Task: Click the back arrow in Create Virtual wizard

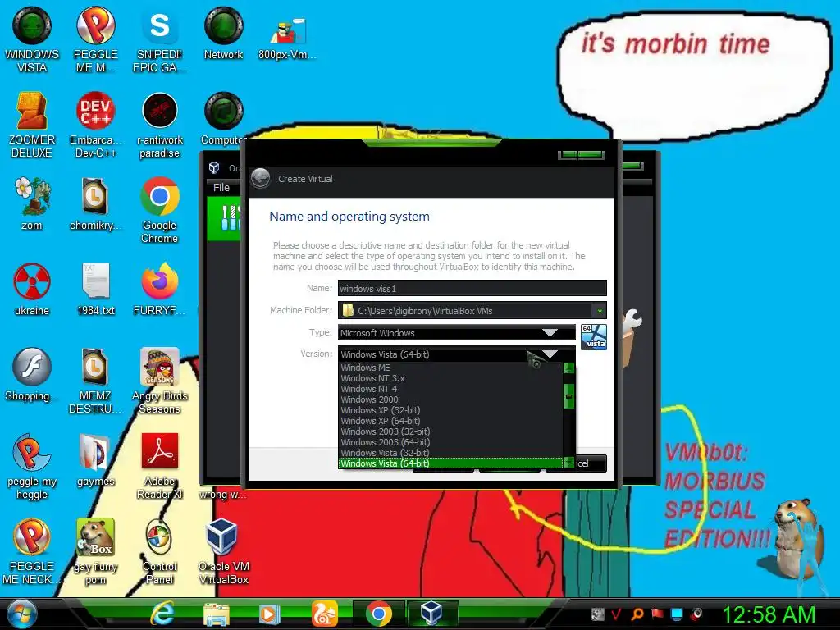Action: pos(261,178)
